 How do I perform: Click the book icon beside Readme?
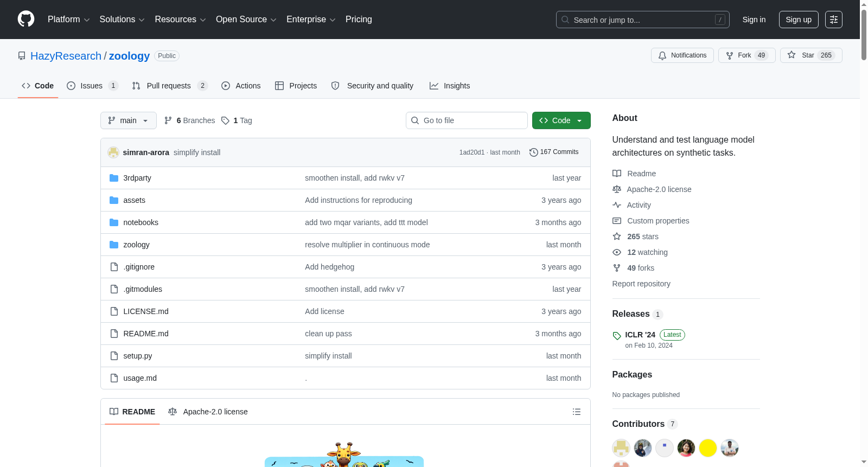[x=617, y=174]
